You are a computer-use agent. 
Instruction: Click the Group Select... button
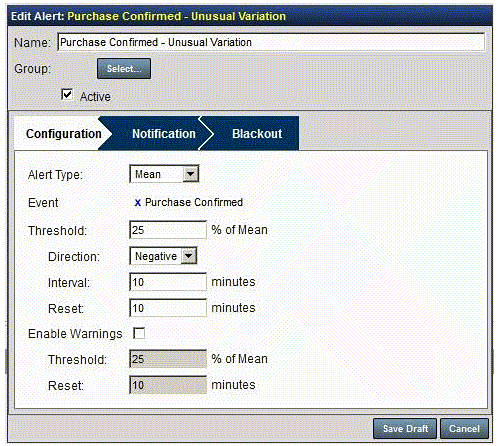(124, 69)
